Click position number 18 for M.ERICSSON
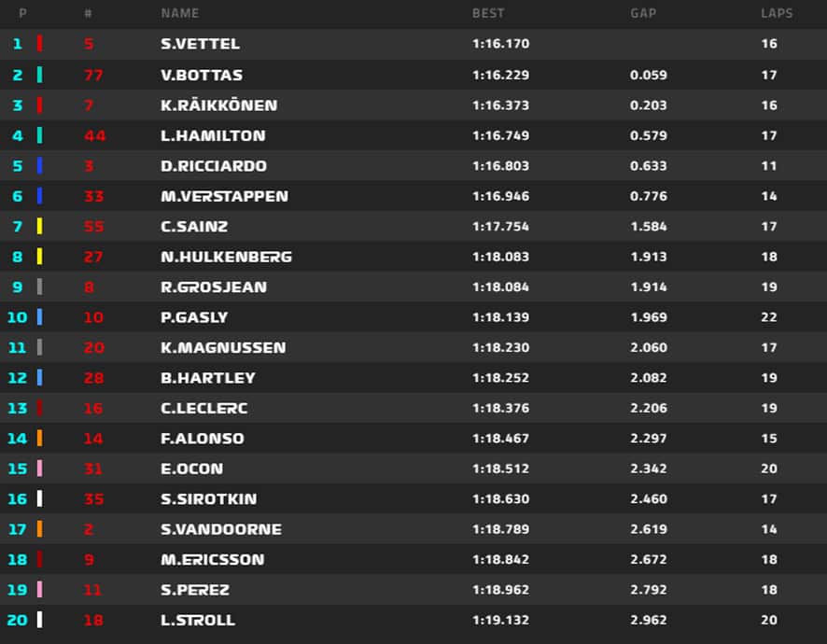The width and height of the screenshot is (827, 644). [x=18, y=559]
